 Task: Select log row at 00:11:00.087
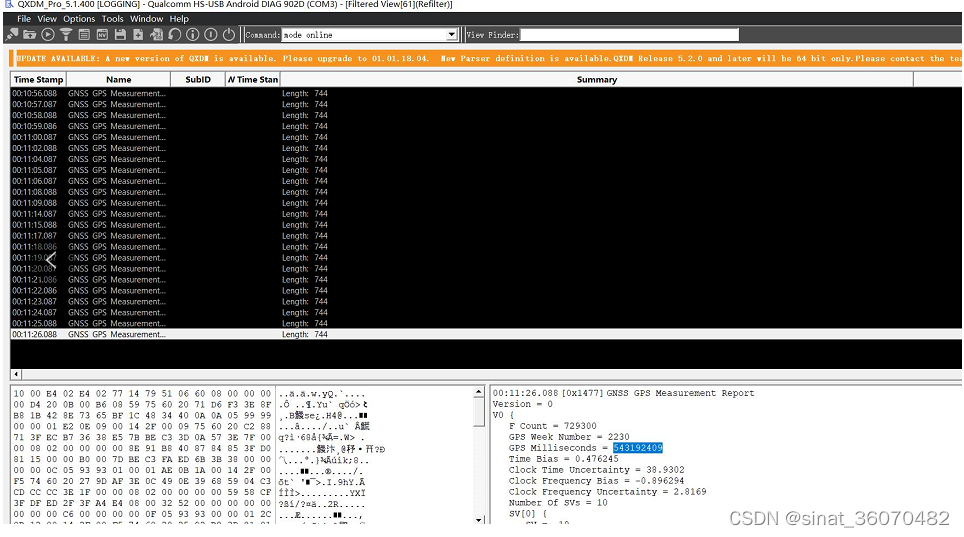[x=486, y=137]
